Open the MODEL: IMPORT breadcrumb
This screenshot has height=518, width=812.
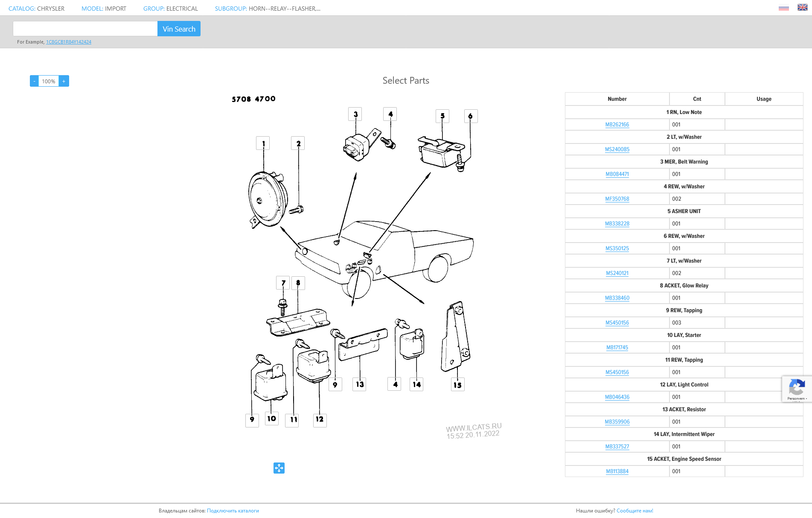(104, 9)
